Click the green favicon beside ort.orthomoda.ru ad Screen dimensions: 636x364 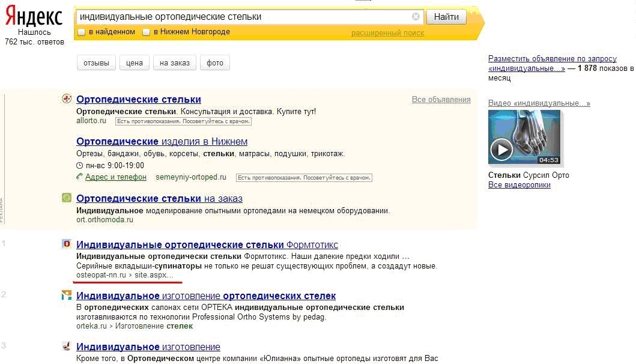(x=67, y=198)
